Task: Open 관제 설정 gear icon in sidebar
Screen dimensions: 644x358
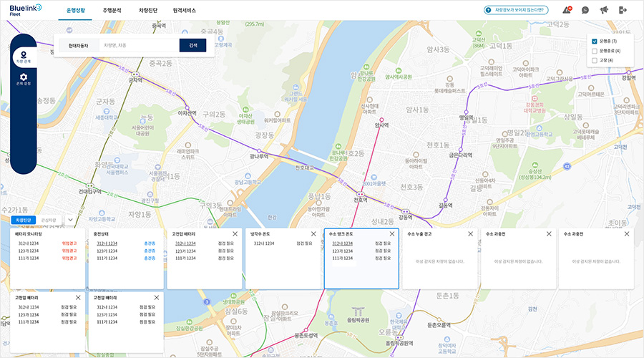Action: pos(24,79)
